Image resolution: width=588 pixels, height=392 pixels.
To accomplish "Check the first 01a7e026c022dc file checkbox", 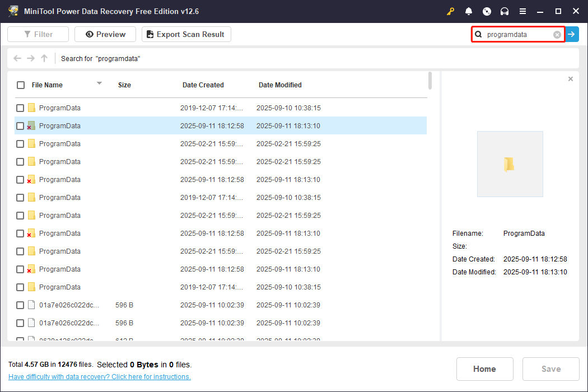I will pyautogui.click(x=20, y=305).
